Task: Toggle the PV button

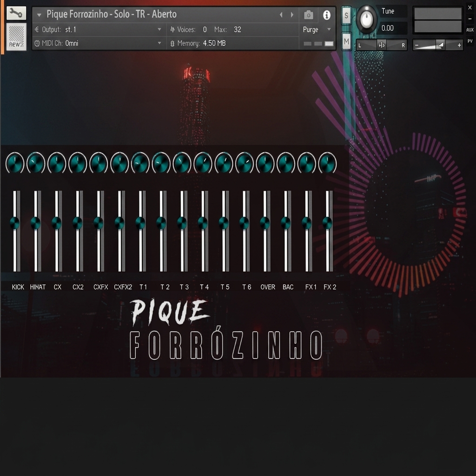Action: tap(470, 41)
